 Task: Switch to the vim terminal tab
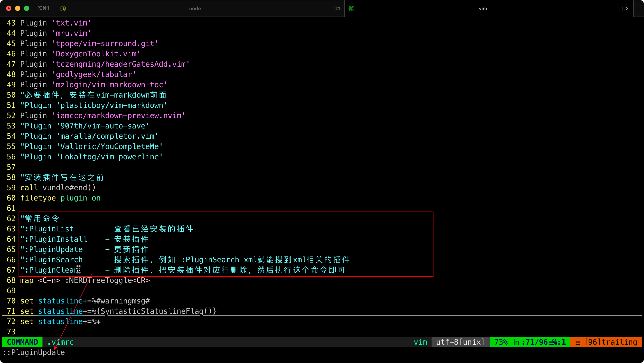(x=483, y=9)
